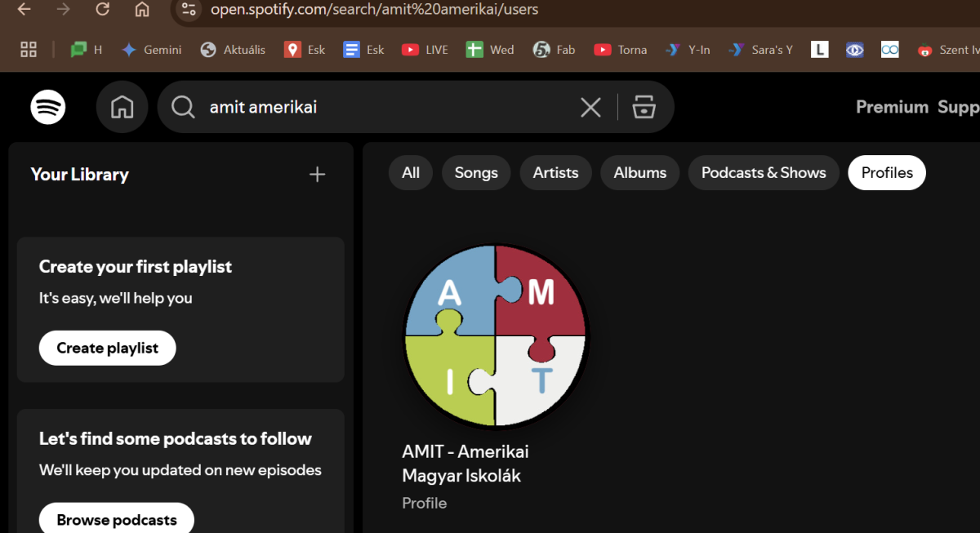Viewport: 980px width, 533px height.
Task: Clear the search text with X icon
Action: coord(590,107)
